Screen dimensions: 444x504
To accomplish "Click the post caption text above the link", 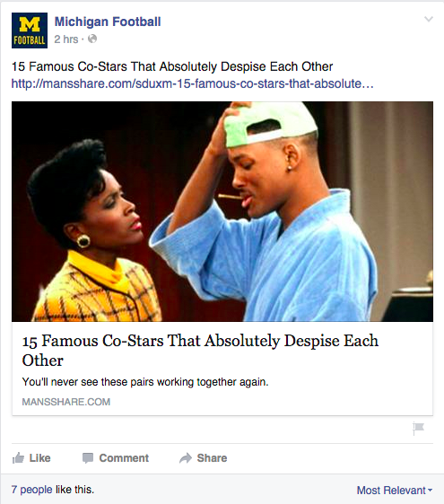I will click(172, 66).
